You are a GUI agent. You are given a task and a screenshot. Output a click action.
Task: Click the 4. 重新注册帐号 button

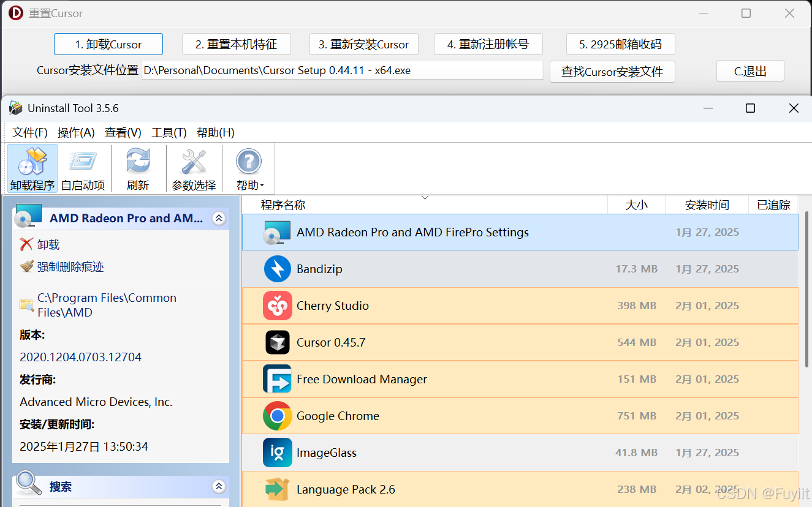coord(488,44)
